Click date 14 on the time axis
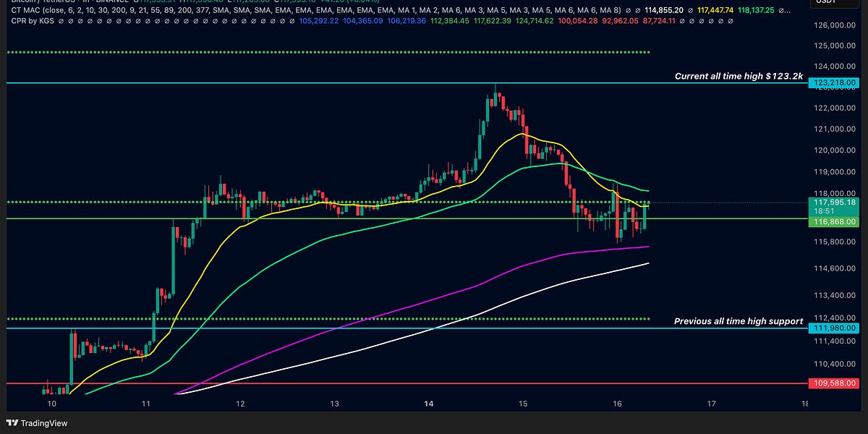The image size is (868, 434). pos(429,404)
